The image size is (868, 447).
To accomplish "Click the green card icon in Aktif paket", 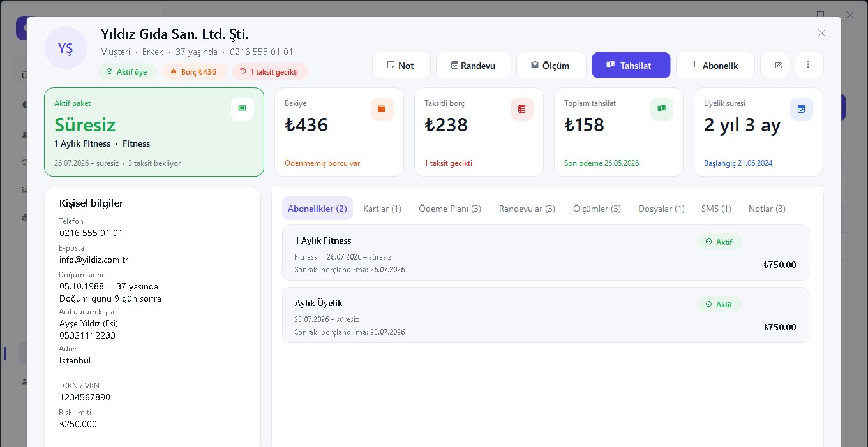I will [x=243, y=109].
